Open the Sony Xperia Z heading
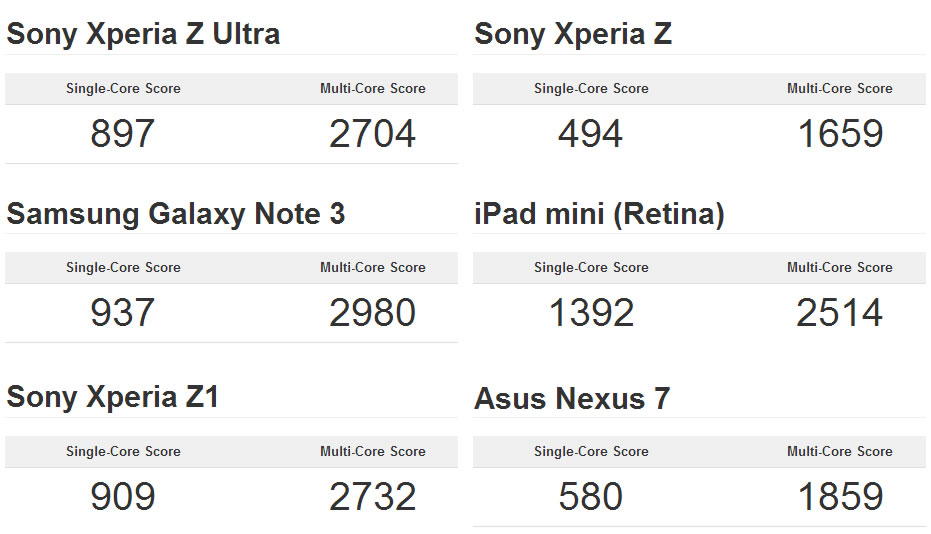 pyautogui.click(x=573, y=34)
